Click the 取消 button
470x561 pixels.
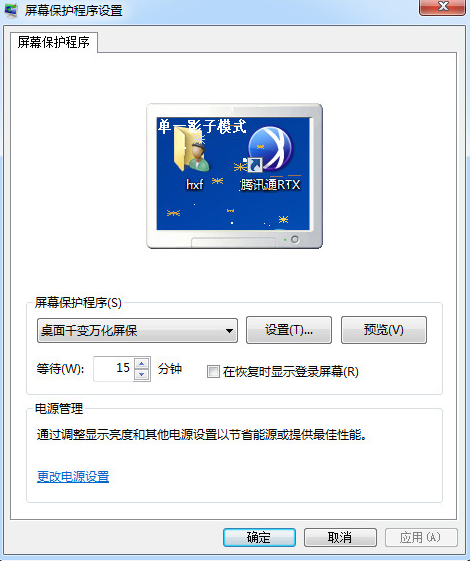[x=340, y=537]
